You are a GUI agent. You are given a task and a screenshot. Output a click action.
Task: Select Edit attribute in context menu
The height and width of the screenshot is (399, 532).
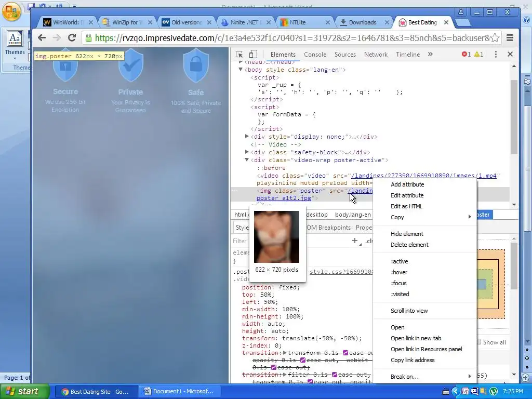click(425, 195)
